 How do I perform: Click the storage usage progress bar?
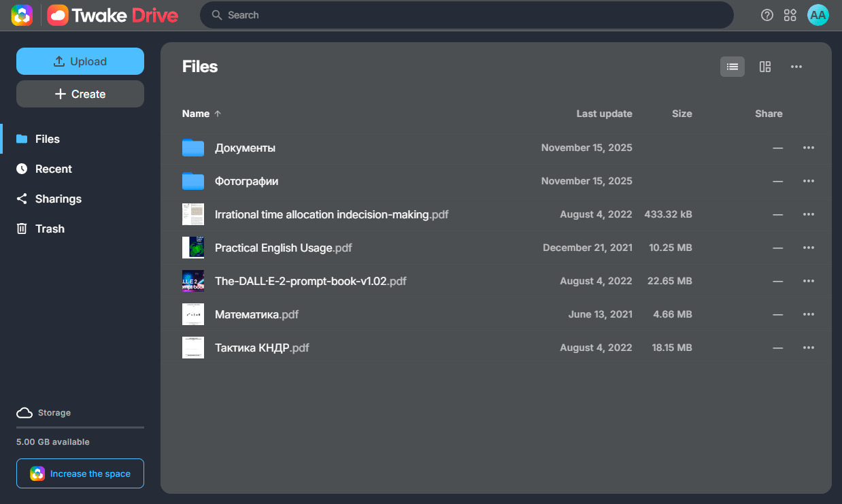tap(80, 427)
